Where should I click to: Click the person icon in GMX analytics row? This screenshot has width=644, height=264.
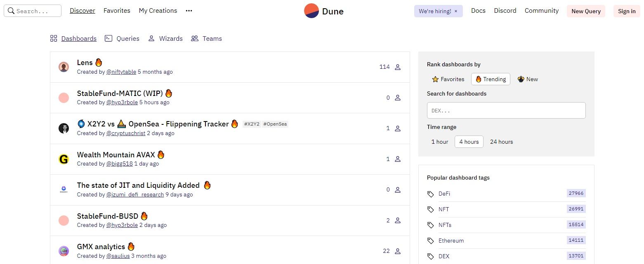[x=398, y=251]
